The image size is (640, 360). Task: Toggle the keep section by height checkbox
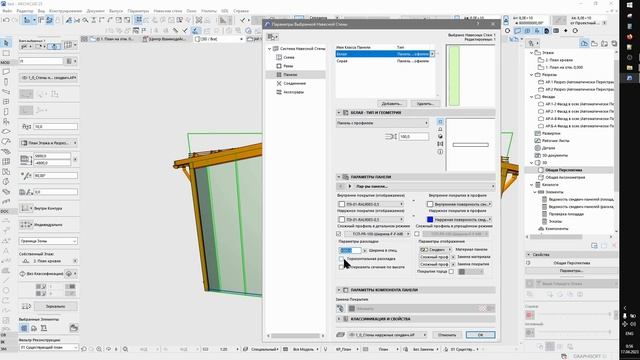pos(341,267)
